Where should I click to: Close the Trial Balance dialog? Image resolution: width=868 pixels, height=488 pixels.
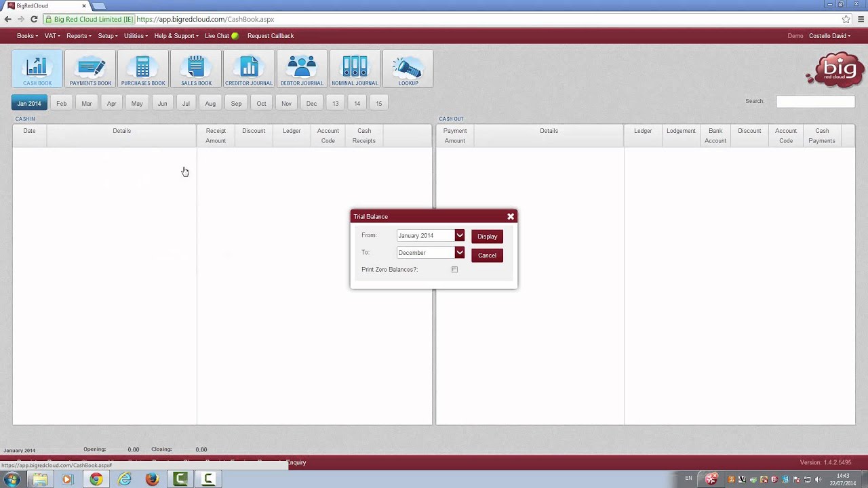[x=511, y=217]
